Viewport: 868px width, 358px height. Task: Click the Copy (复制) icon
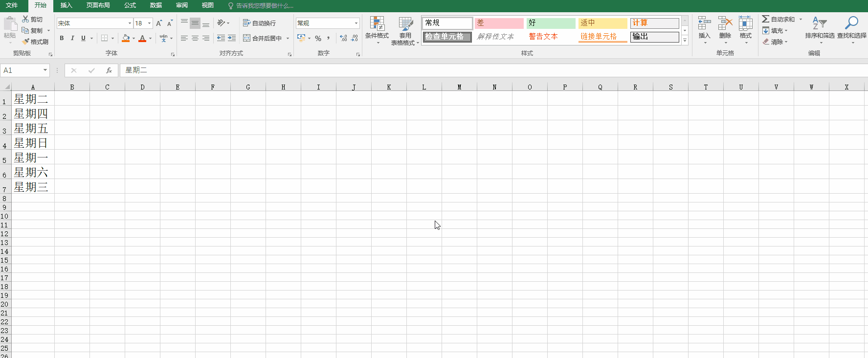(25, 30)
